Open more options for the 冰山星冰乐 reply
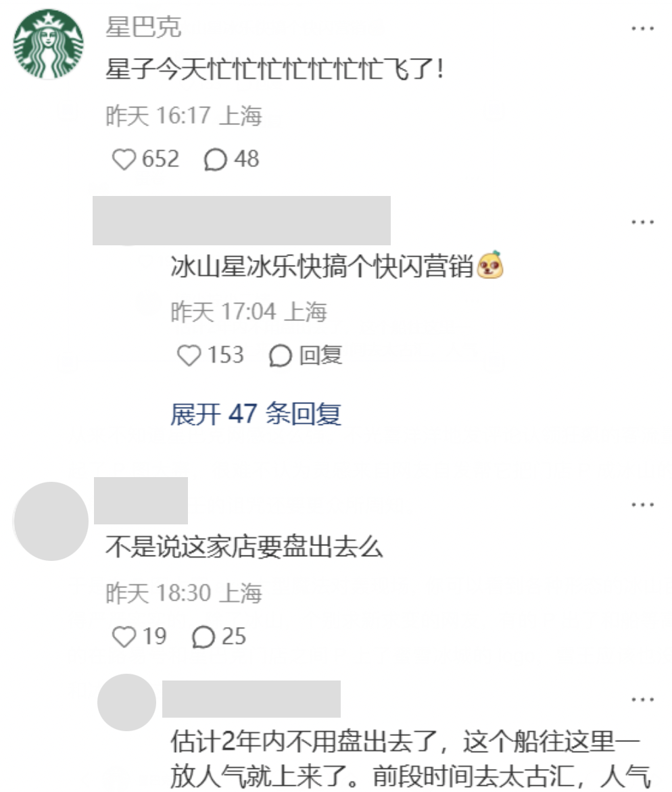672x792 pixels. pos(642,222)
